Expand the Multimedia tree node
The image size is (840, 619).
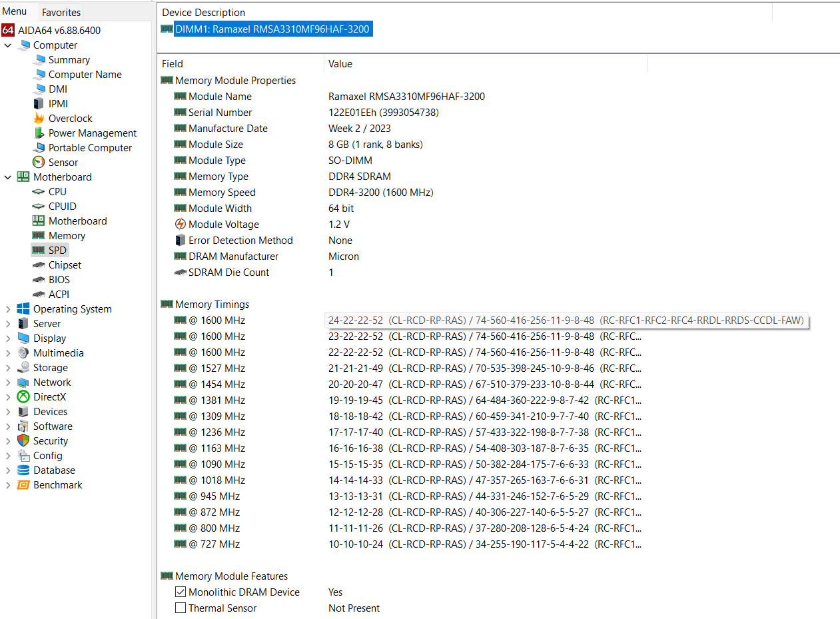click(x=8, y=352)
